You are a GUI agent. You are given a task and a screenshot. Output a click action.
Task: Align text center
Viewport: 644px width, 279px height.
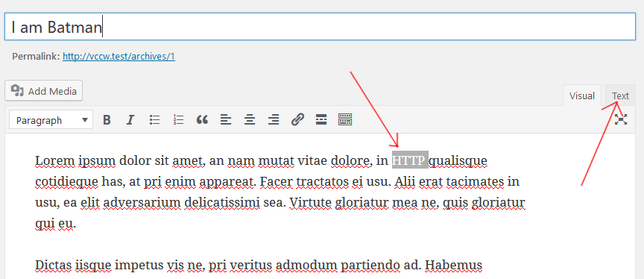[249, 120]
